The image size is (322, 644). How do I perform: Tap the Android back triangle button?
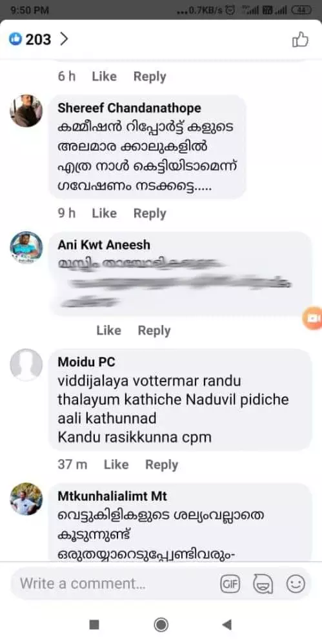(226, 625)
